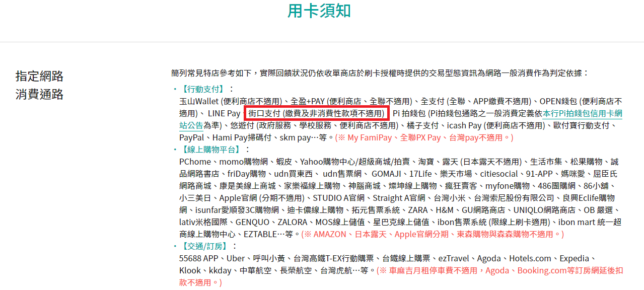Select the Hotels.com entry

pyautogui.click(x=530, y=258)
